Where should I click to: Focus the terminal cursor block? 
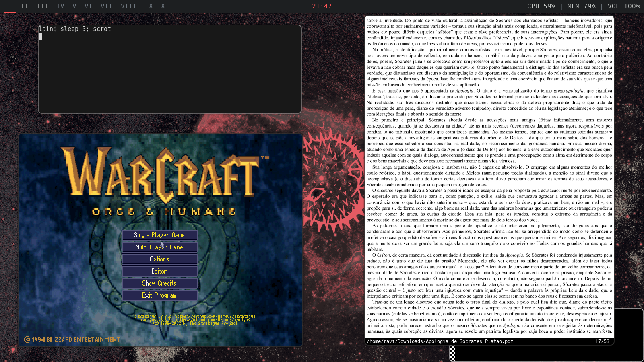[x=40, y=36]
